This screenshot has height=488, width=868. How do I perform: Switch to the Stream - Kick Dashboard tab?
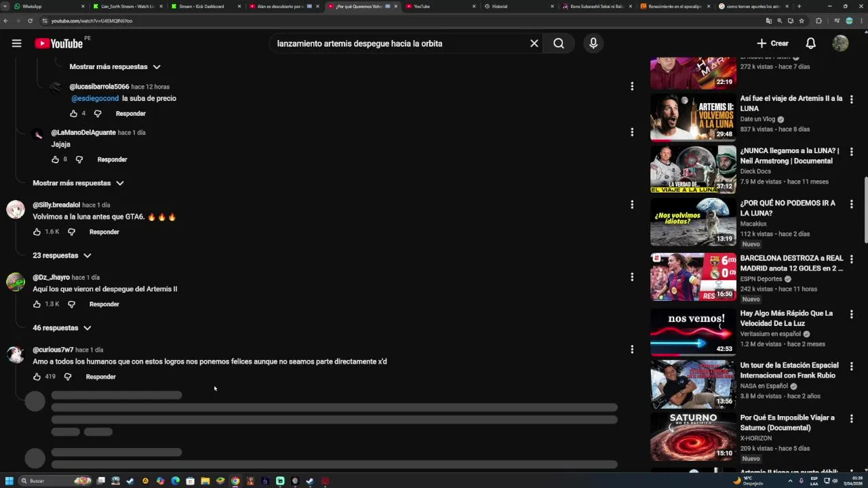(x=206, y=6)
